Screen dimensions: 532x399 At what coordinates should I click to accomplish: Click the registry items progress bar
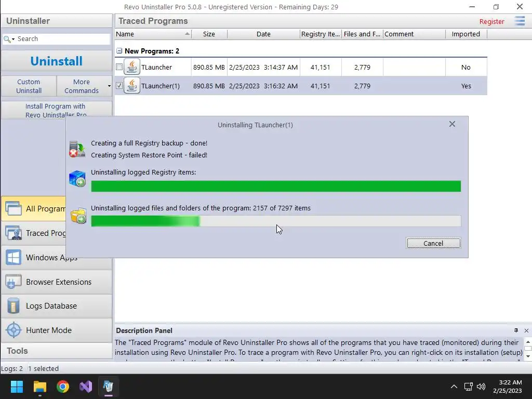coord(276,186)
